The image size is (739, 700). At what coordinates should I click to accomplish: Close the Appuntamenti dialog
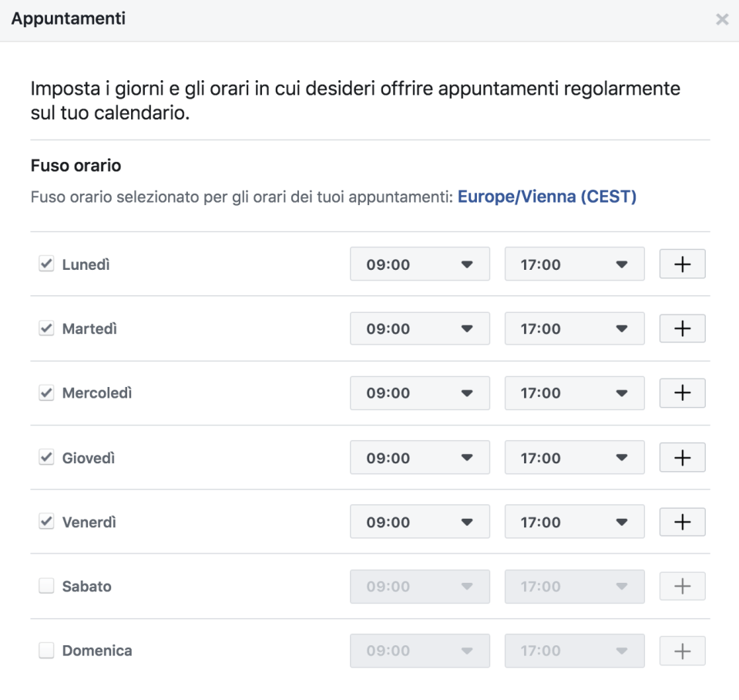722,20
